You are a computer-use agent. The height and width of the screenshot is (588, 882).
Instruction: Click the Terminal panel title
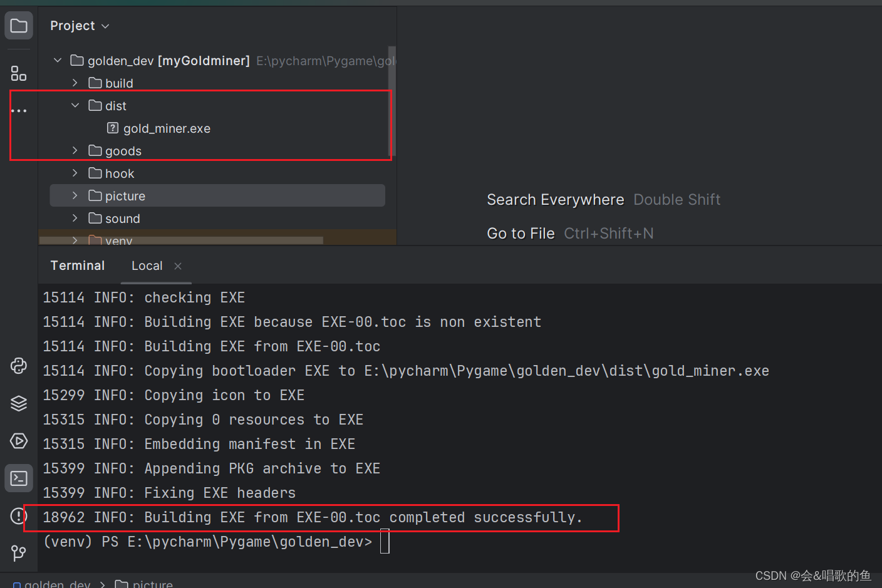coord(77,266)
